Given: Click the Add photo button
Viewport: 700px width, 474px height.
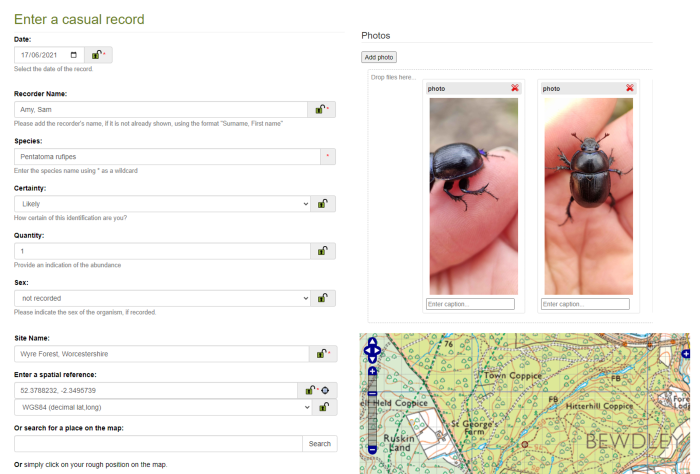Looking at the screenshot, I should coord(379,57).
